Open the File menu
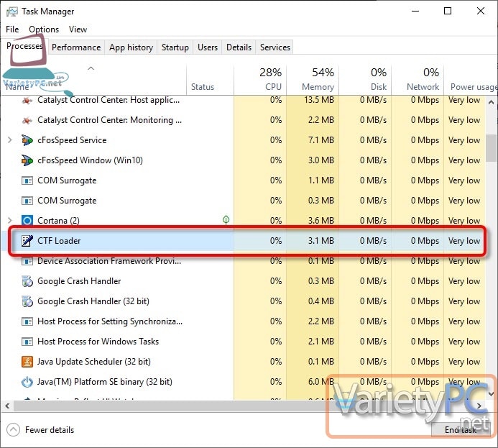The height and width of the screenshot is (448, 498). [x=12, y=29]
